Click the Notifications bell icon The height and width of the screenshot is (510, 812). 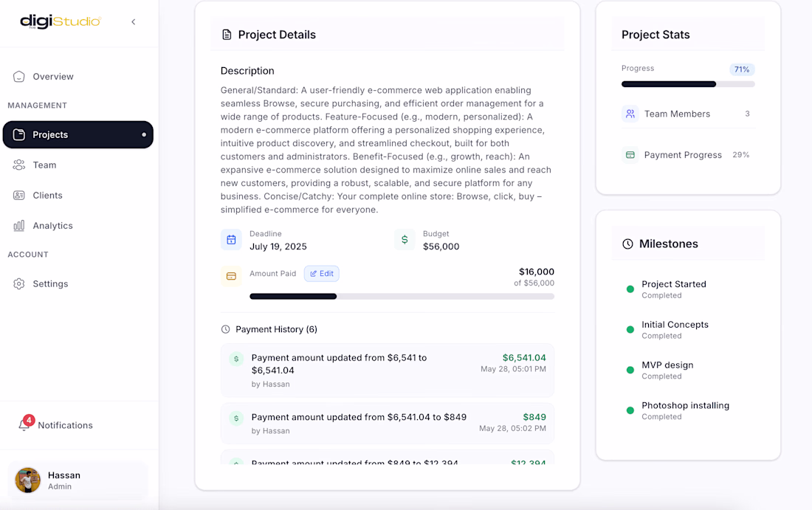point(24,425)
